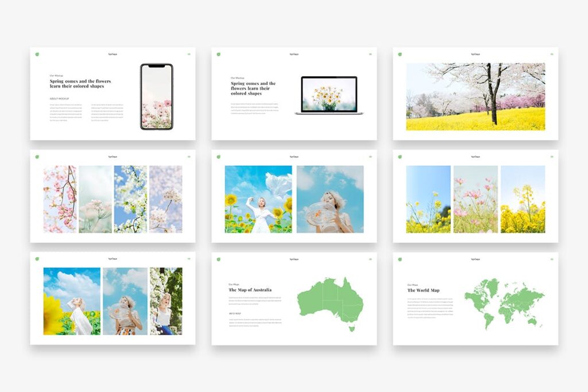Click the 'INFO MAP' label on the Australia slide
Viewport: 588px width, 392px height.
coord(235,313)
